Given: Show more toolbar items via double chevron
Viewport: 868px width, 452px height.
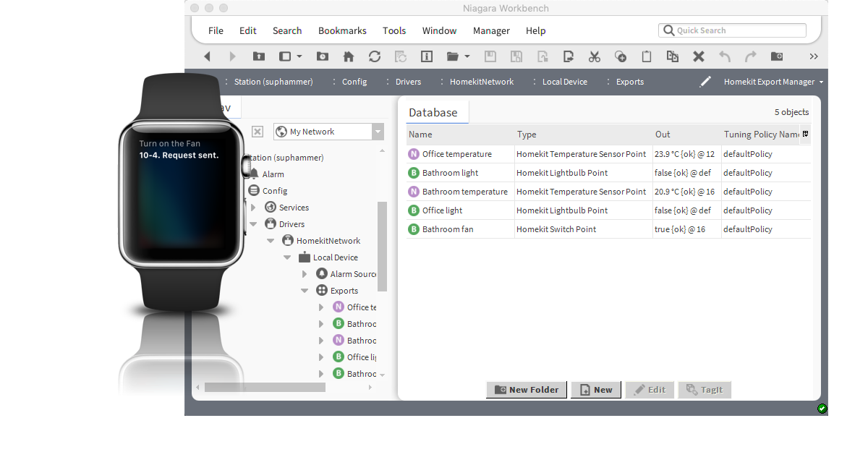Looking at the screenshot, I should pyautogui.click(x=814, y=56).
